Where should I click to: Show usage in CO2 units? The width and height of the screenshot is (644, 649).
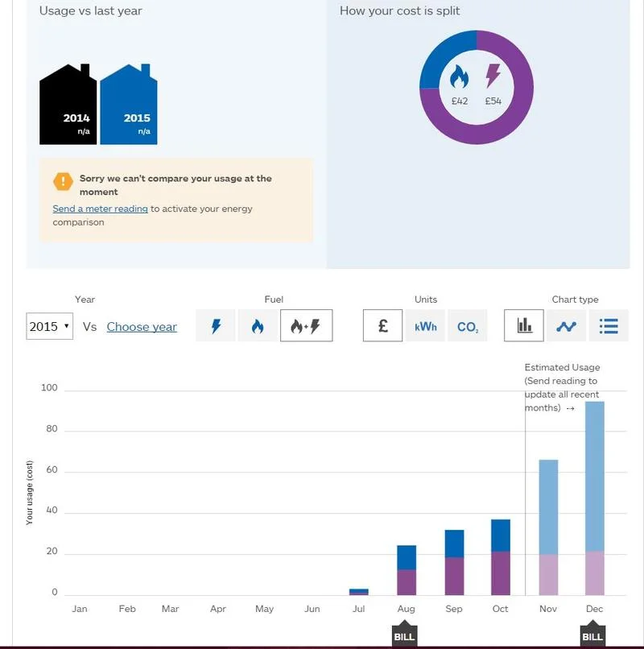coord(468,326)
